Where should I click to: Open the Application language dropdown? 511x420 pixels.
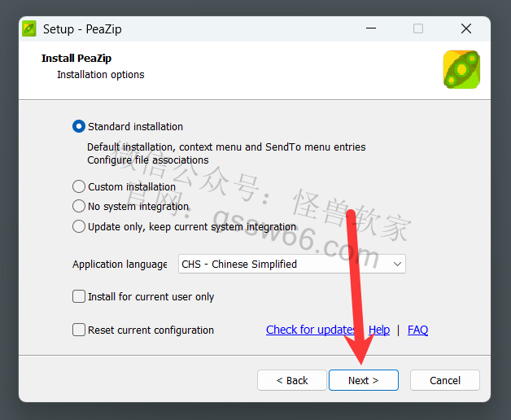(291, 264)
